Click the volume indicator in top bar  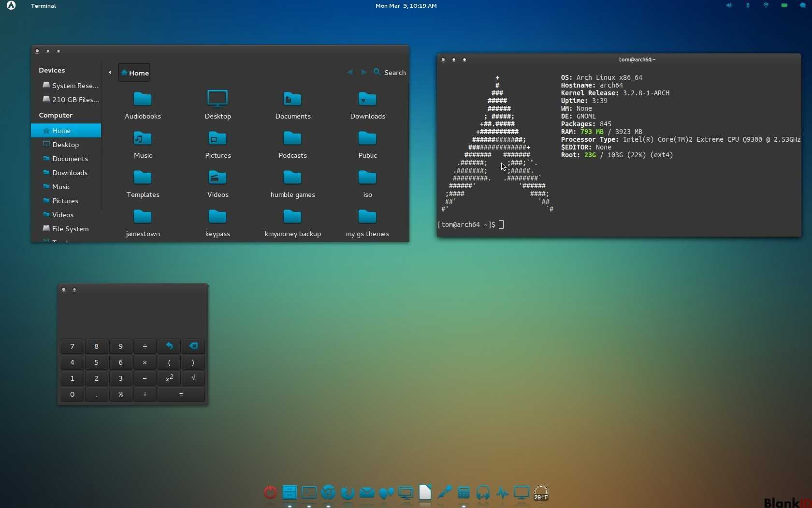coord(729,6)
